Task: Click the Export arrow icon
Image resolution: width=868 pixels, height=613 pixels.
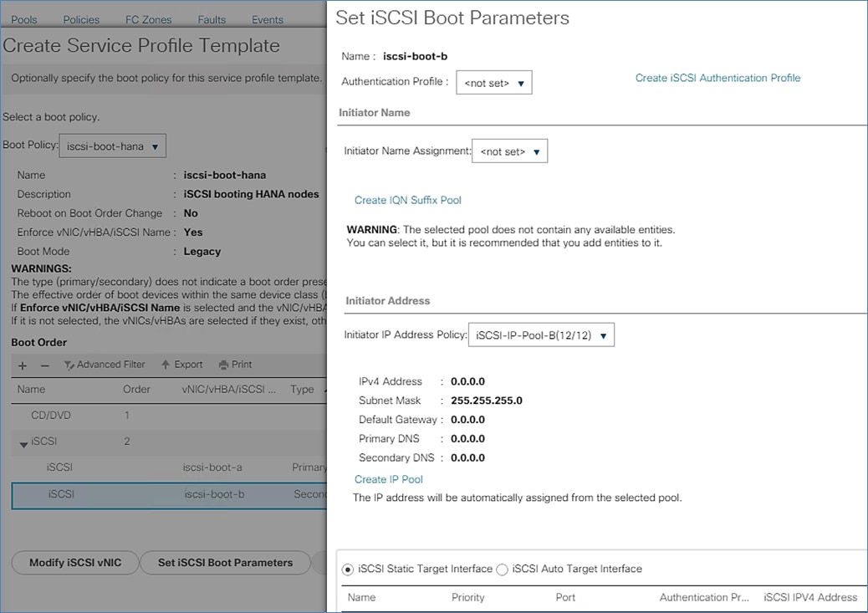Action: click(166, 365)
